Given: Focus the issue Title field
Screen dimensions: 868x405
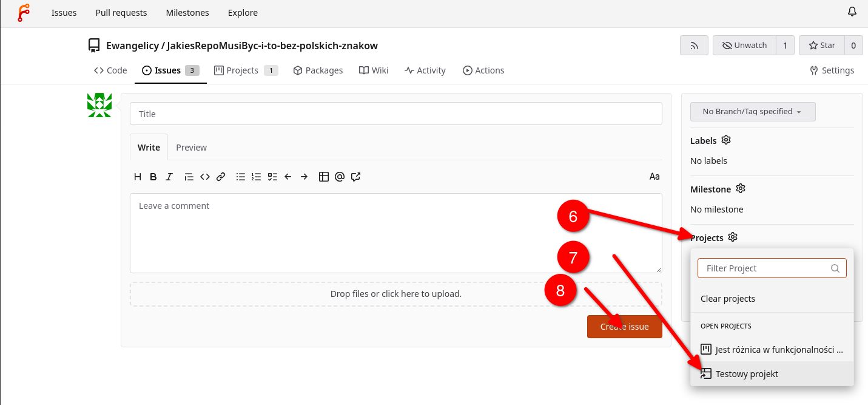Looking at the screenshot, I should pos(395,114).
